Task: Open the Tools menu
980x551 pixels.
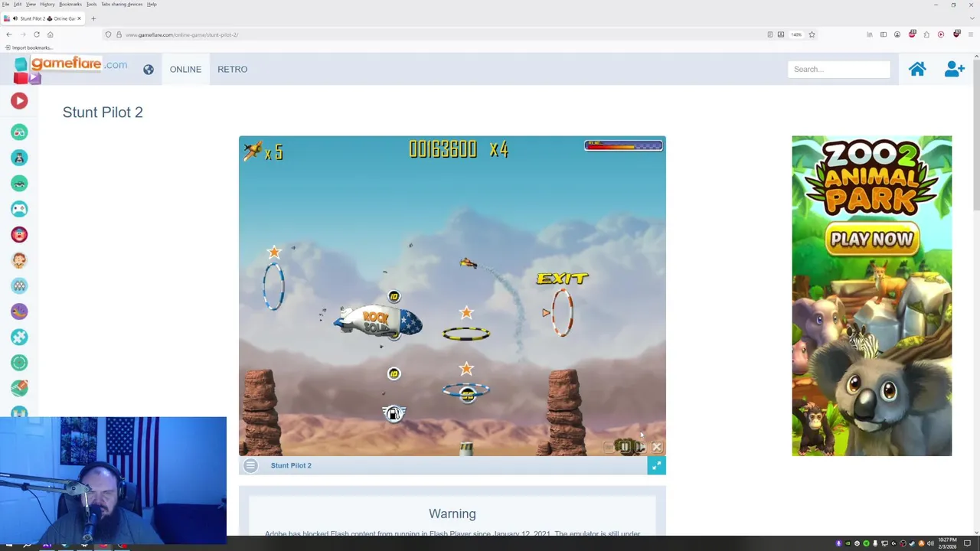Action: (91, 5)
